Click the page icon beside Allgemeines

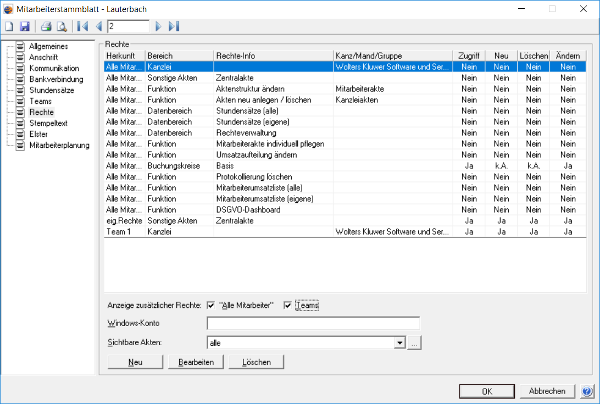pos(20,46)
